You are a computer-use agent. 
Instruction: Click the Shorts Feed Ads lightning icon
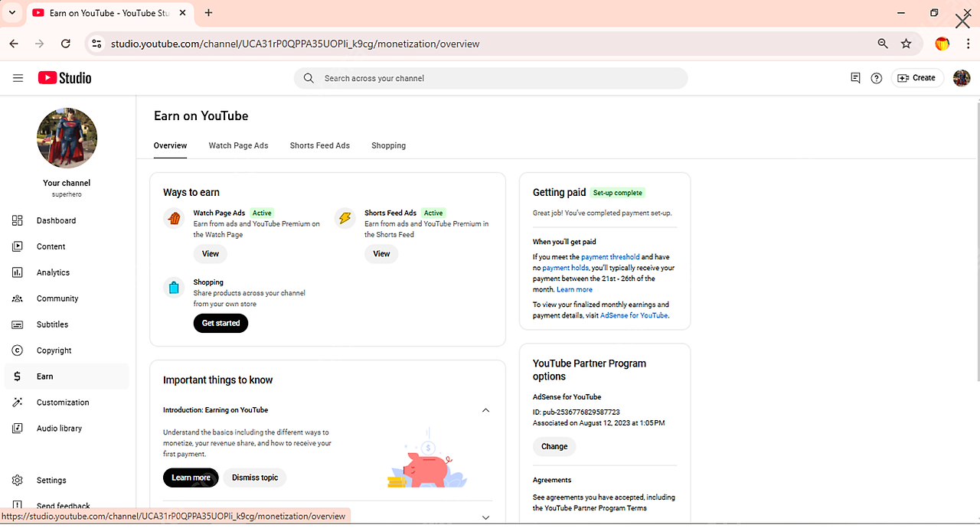(345, 218)
